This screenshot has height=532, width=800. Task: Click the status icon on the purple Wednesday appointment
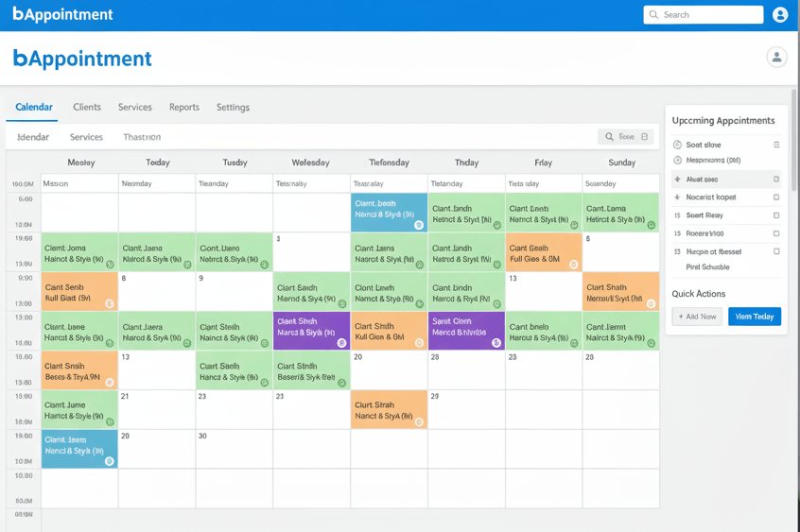tap(342, 343)
